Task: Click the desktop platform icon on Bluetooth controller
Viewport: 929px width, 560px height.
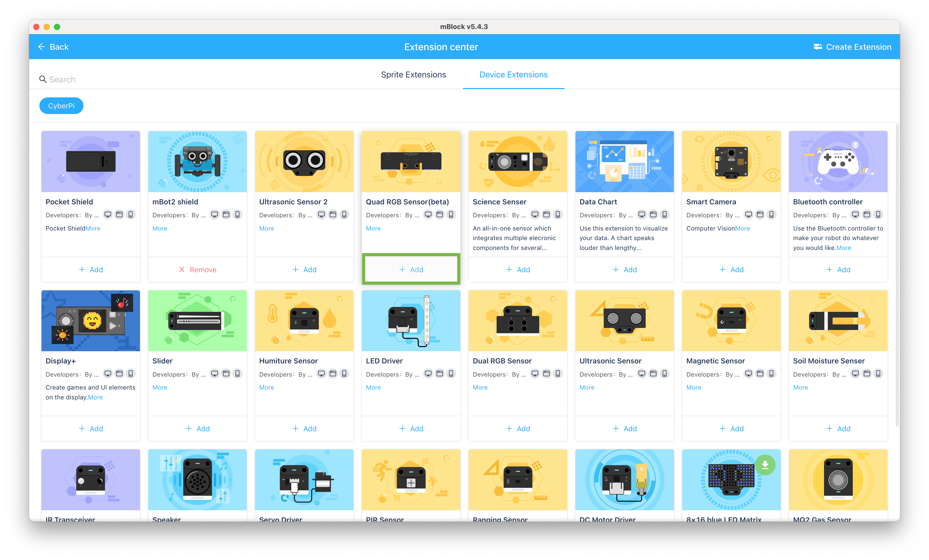Action: (x=855, y=214)
